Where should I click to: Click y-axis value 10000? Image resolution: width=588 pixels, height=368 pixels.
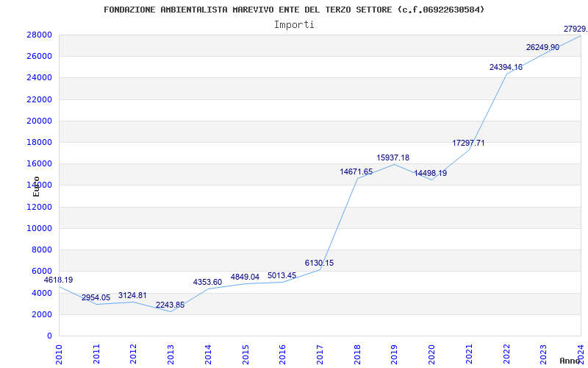coord(39,228)
